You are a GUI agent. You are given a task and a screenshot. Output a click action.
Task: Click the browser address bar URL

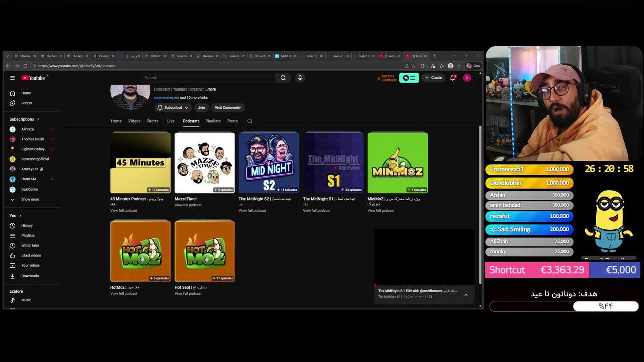(x=76, y=66)
